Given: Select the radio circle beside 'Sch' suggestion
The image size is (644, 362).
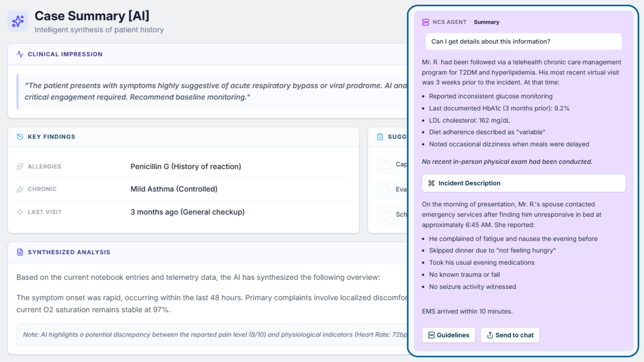Looking at the screenshot, I should click(x=385, y=215).
